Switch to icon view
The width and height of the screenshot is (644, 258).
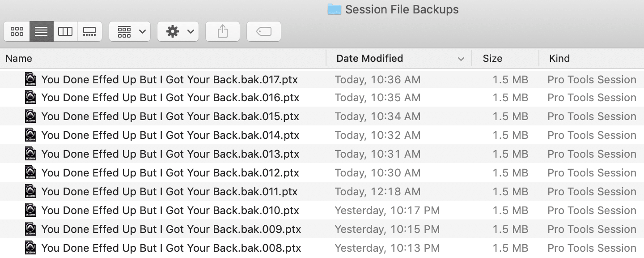point(17,31)
